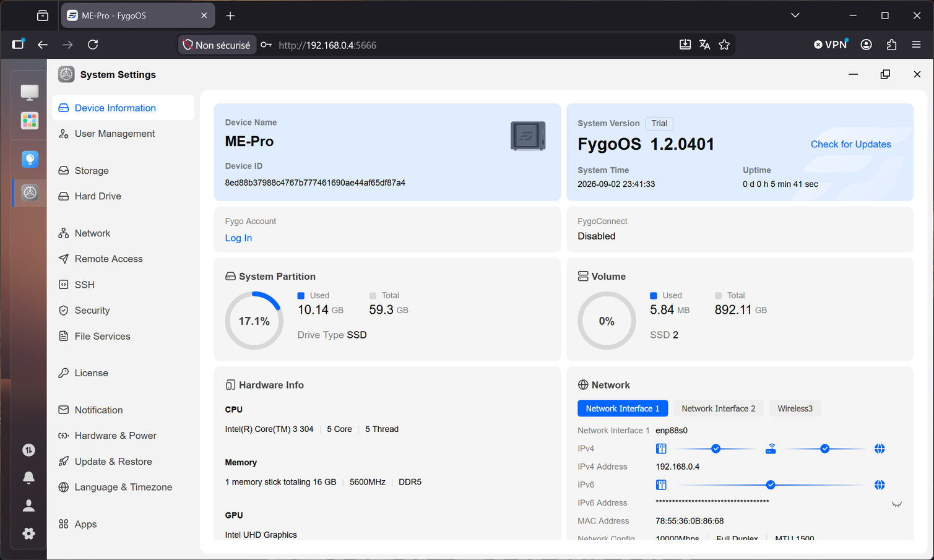Viewport: 934px width, 560px height.
Task: Select Network in the settings sidebar
Action: [x=124, y=233]
